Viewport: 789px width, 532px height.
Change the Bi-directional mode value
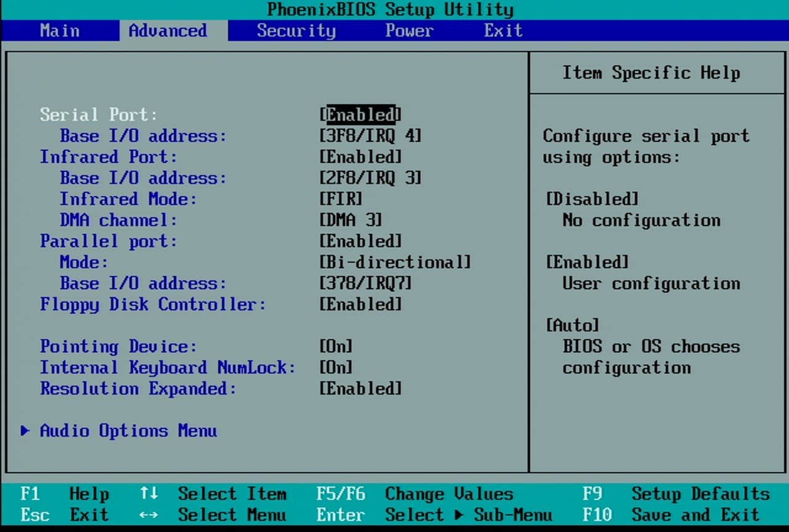[395, 262]
